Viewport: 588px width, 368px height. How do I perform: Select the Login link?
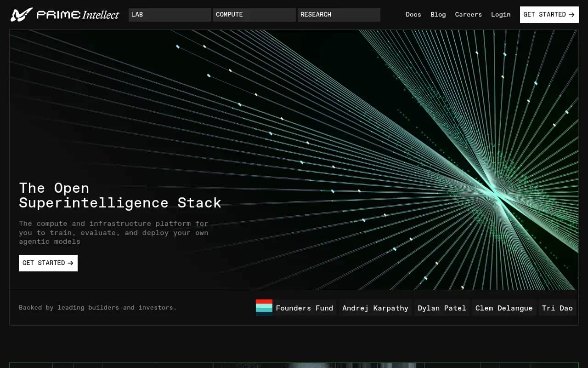(501, 15)
